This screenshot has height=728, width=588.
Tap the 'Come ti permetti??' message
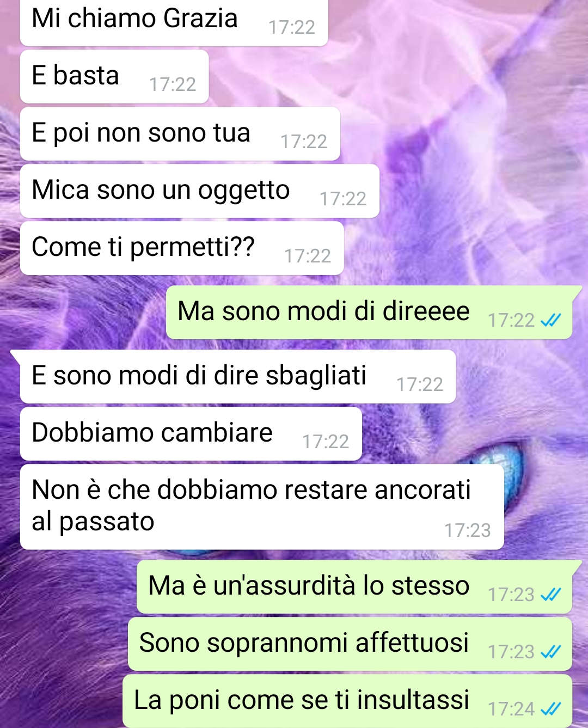[x=182, y=248]
